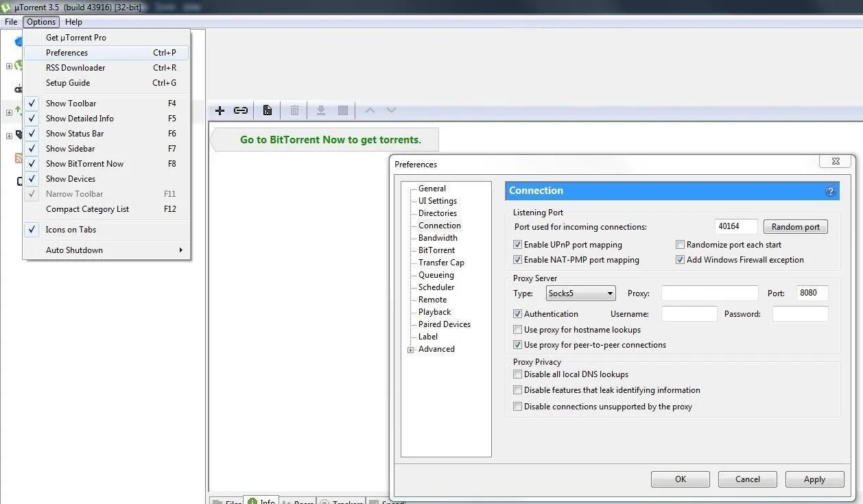The image size is (863, 504).
Task: Click OK in Preferences dialog
Action: pos(681,479)
